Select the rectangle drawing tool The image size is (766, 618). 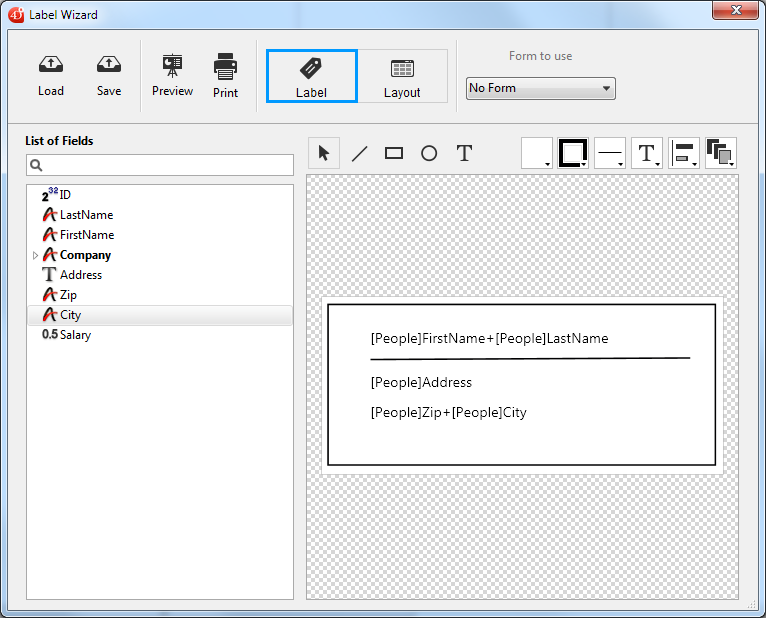tap(394, 153)
